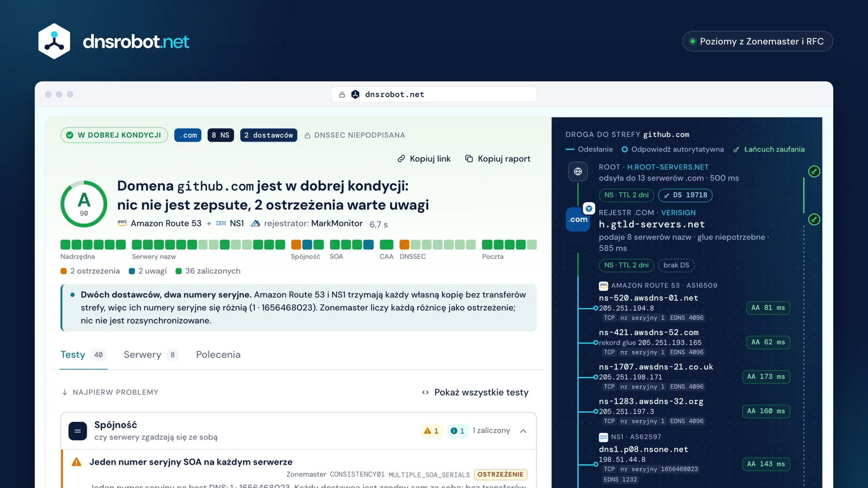Click the padlock icon in the address bar
Image resolution: width=868 pixels, height=488 pixels.
[x=342, y=94]
